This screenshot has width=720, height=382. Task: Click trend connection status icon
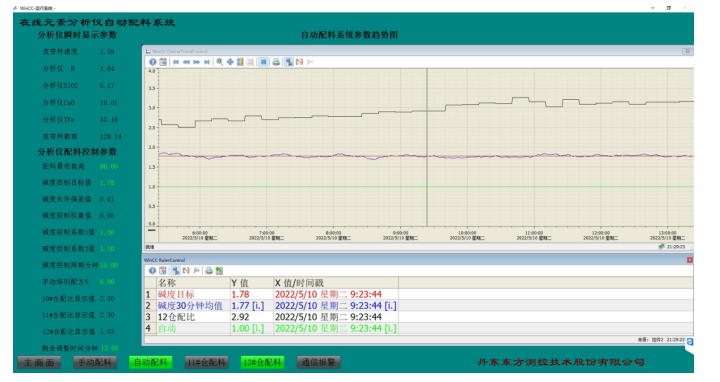(662, 247)
